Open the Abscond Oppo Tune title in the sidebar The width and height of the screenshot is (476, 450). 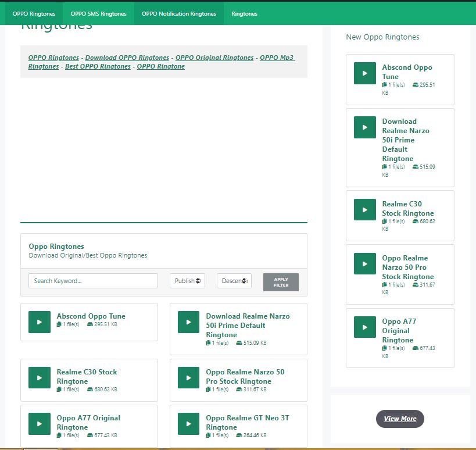point(407,72)
